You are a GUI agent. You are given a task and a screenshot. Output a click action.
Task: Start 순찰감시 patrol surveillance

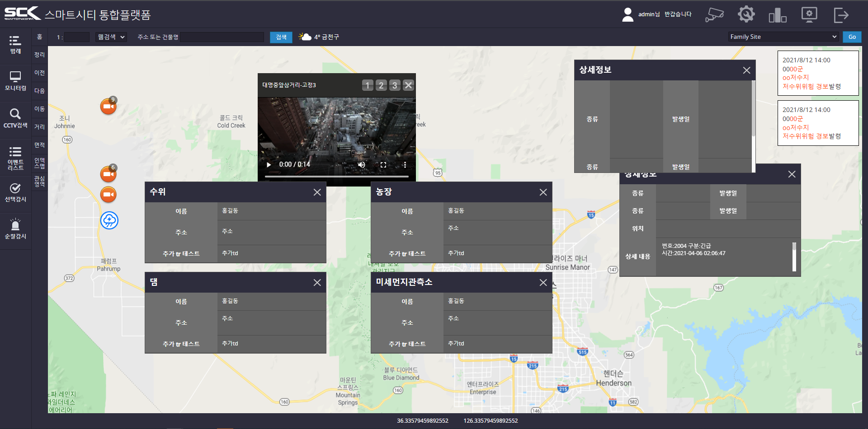tap(15, 229)
